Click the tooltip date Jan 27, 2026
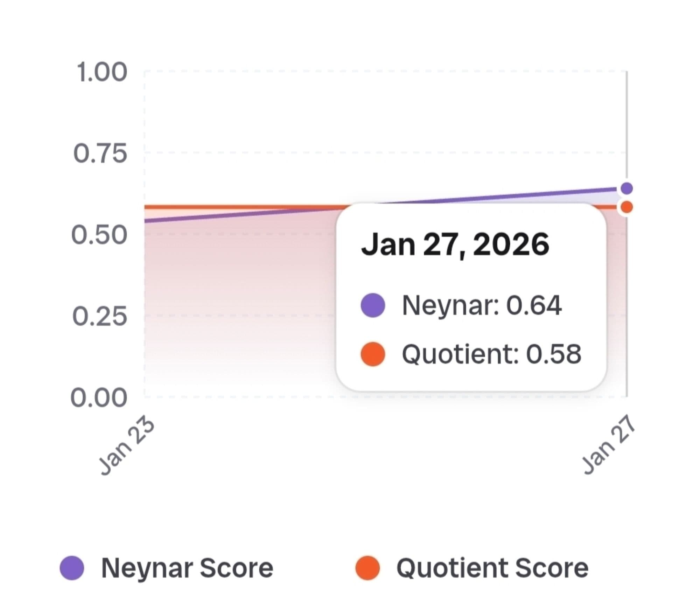This screenshot has height=615, width=700. coord(455,244)
